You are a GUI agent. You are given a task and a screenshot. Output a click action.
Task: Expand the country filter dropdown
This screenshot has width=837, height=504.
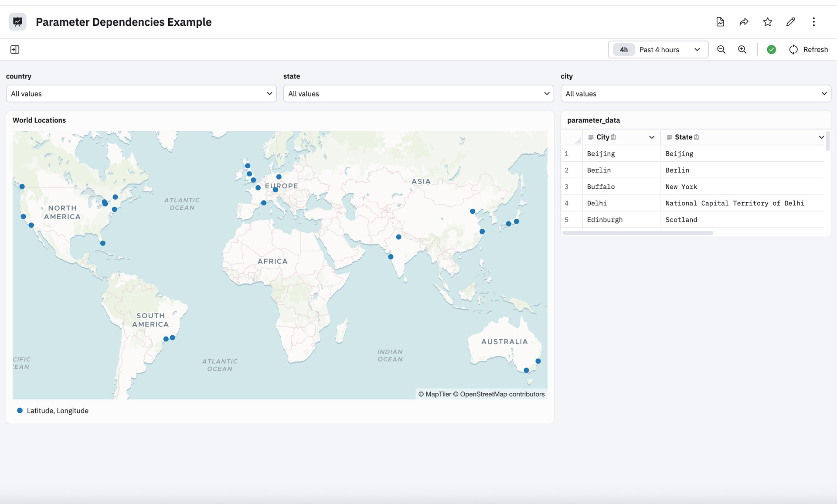pyautogui.click(x=141, y=94)
